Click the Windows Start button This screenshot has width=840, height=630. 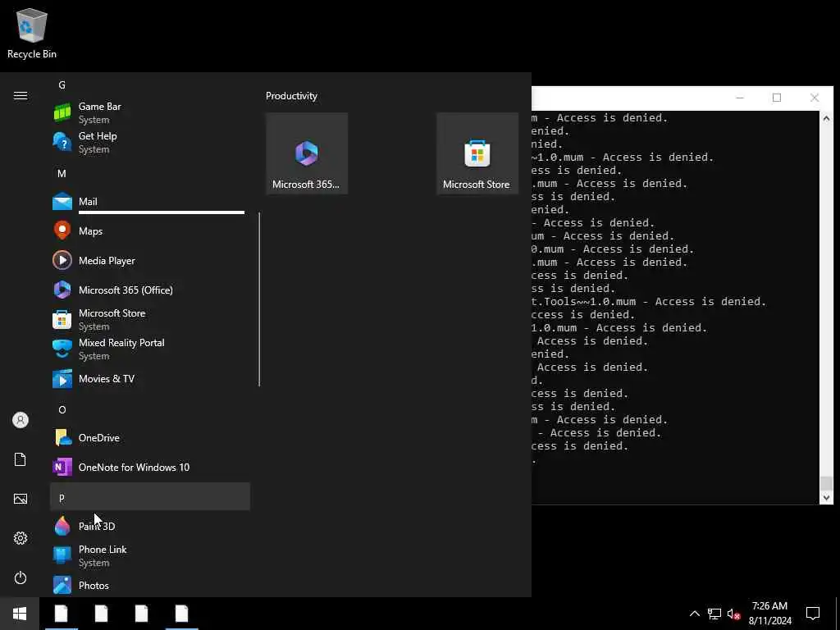(x=20, y=614)
